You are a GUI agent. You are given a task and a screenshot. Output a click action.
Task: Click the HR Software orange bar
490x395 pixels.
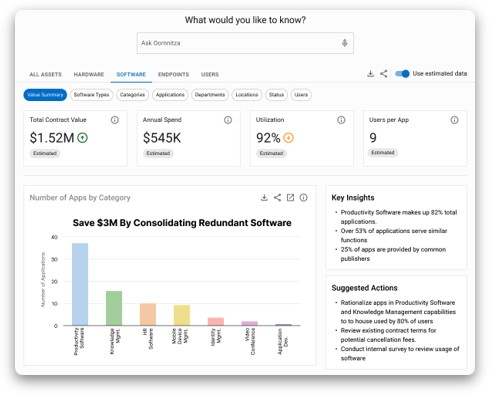point(148,314)
